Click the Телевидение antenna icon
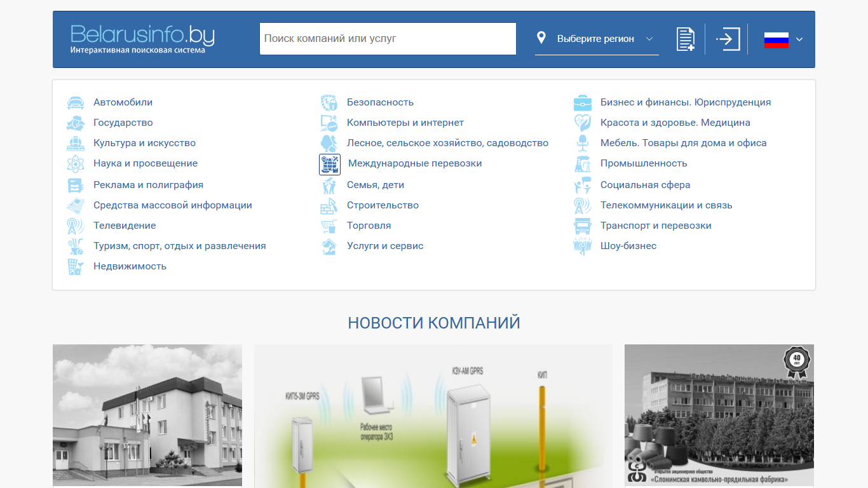The width and height of the screenshot is (868, 488). click(x=76, y=226)
